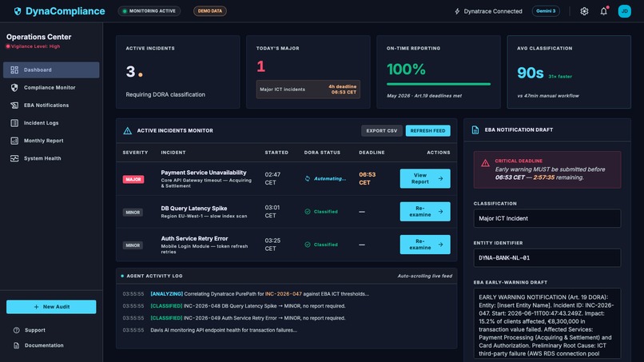Click the Classification field Major ICT Incident
644x362 pixels.
coord(547,219)
